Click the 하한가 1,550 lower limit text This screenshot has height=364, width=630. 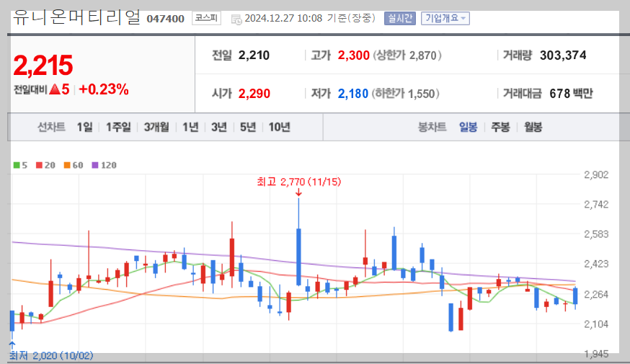point(405,94)
